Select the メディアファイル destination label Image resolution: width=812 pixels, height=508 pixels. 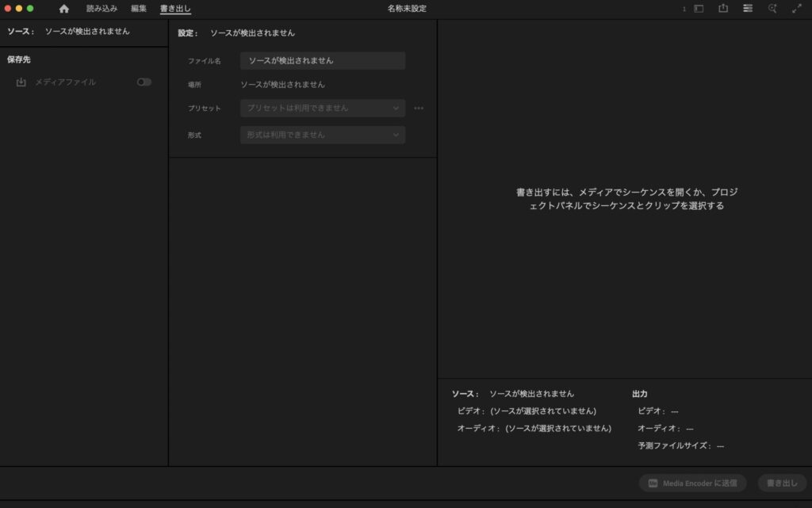(x=65, y=82)
